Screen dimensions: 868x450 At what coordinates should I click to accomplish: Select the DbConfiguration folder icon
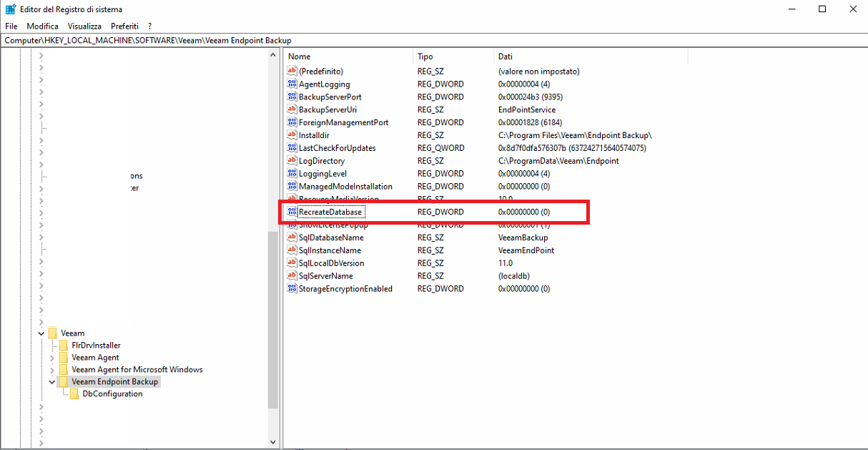(74, 394)
